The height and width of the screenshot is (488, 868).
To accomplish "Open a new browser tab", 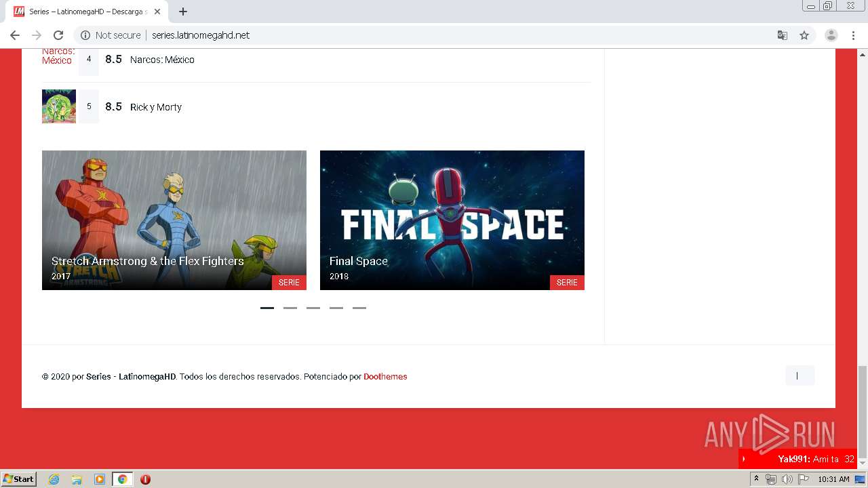I will point(183,12).
